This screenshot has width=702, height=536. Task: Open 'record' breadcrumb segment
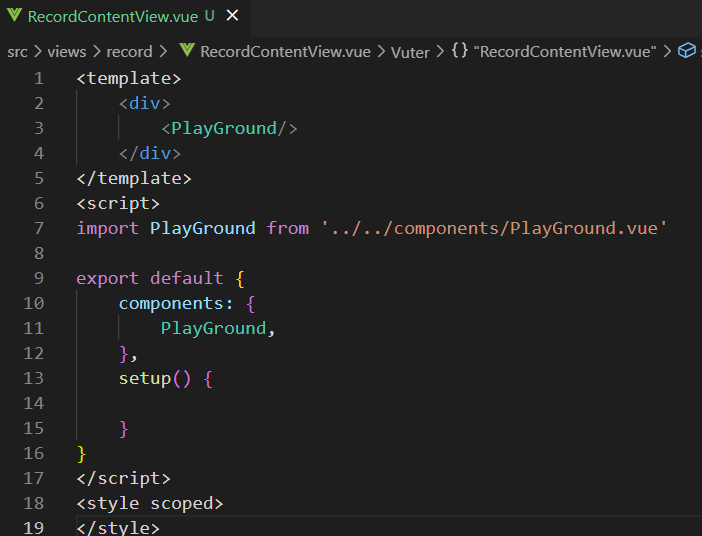click(129, 52)
